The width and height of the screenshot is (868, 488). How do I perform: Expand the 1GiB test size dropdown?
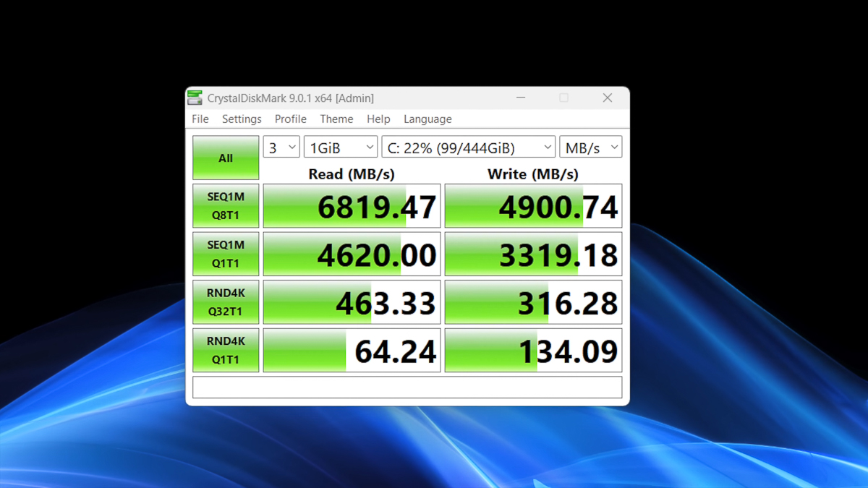(341, 147)
